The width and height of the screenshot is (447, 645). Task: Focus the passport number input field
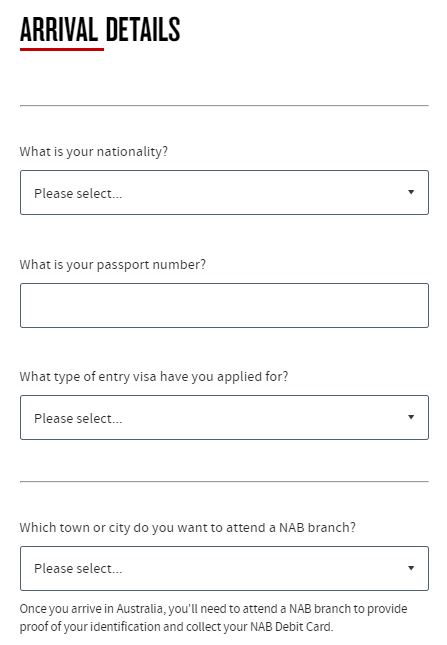(224, 305)
